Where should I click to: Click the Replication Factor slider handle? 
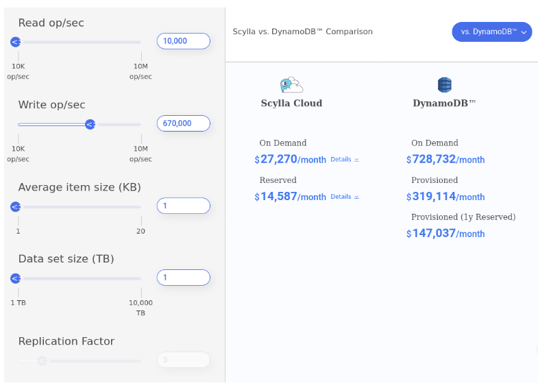42,360
